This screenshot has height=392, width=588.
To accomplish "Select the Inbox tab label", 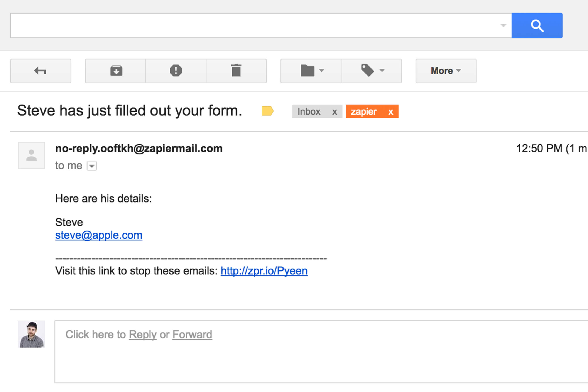I will tap(309, 112).
